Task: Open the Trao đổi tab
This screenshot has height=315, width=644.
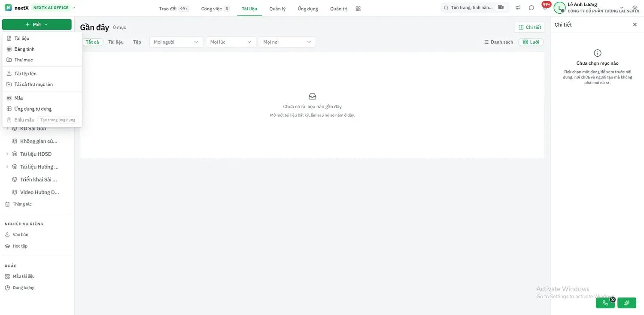Action: [x=173, y=9]
